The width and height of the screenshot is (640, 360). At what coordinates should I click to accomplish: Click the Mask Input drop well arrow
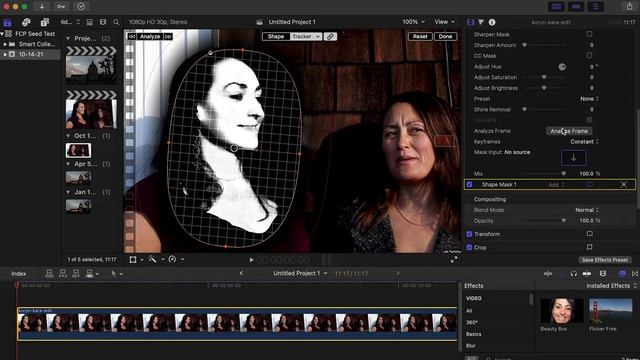[573, 158]
